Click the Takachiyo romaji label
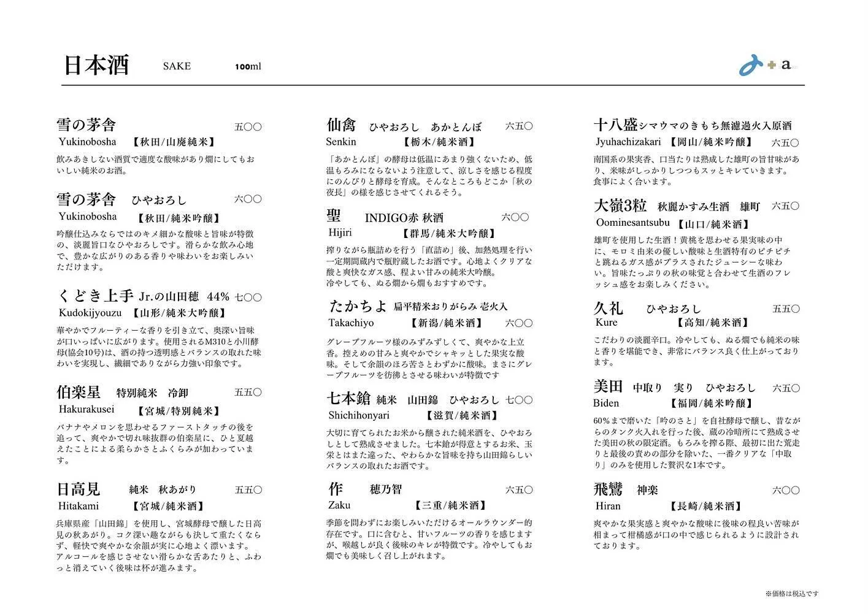868x614 pixels. (x=351, y=323)
